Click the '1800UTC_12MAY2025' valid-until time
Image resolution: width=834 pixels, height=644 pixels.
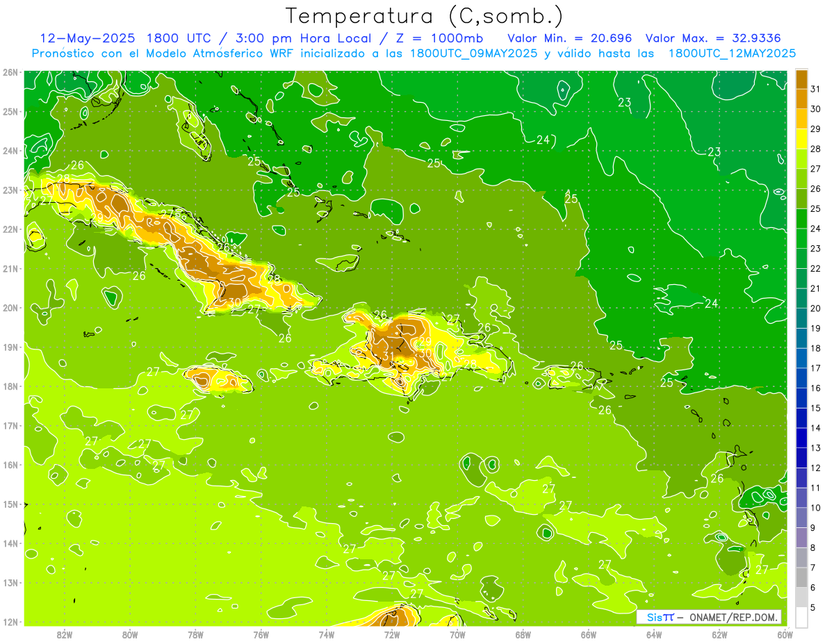click(x=732, y=53)
